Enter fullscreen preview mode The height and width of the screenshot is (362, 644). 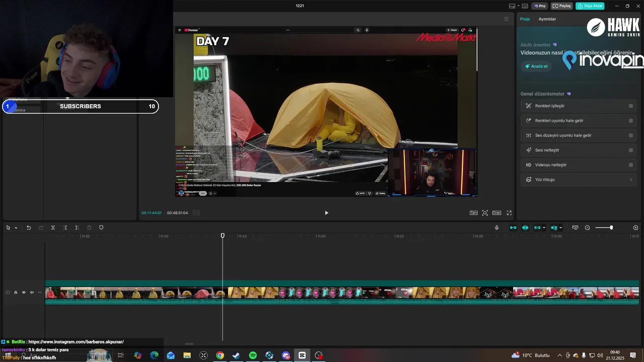tap(509, 213)
